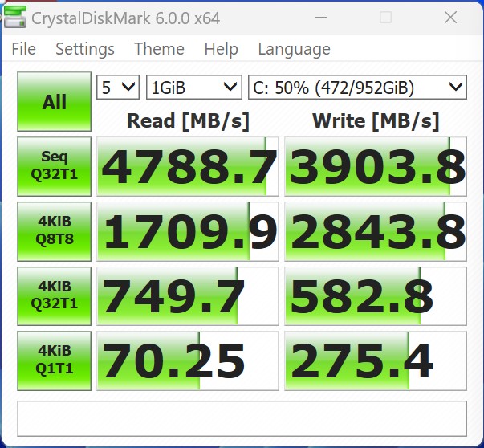Click the Write [MB/s] column header
484x448 pixels.
click(376, 120)
